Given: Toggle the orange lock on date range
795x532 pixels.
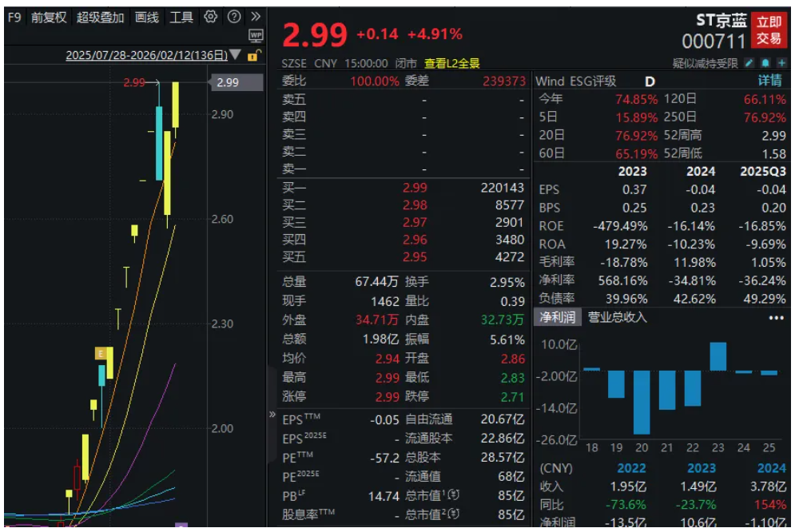Looking at the screenshot, I should tap(253, 56).
